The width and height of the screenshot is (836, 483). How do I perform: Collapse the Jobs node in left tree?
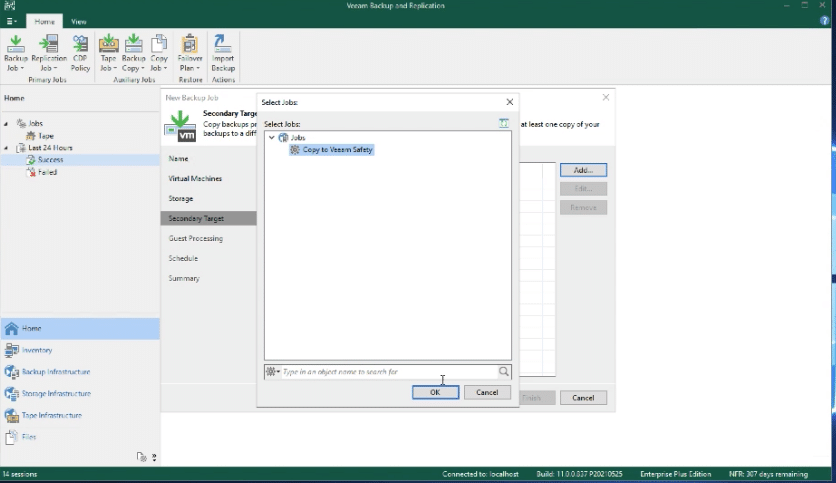pos(6,124)
